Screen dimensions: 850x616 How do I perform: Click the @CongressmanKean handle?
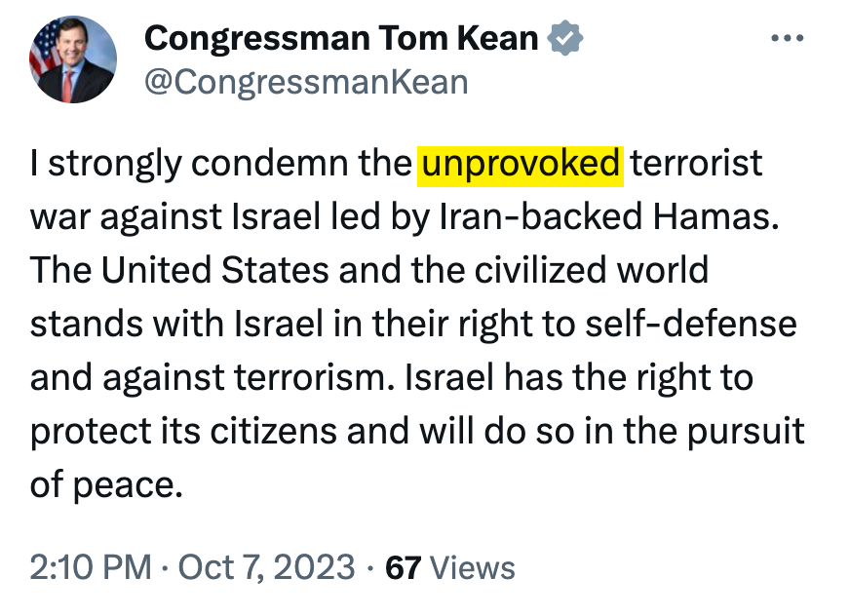tap(306, 82)
